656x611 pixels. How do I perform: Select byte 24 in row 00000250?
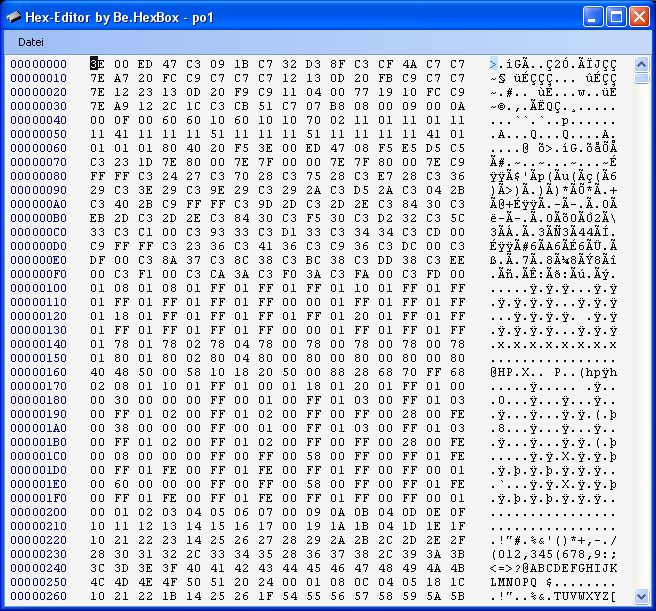pyautogui.click(x=265, y=582)
